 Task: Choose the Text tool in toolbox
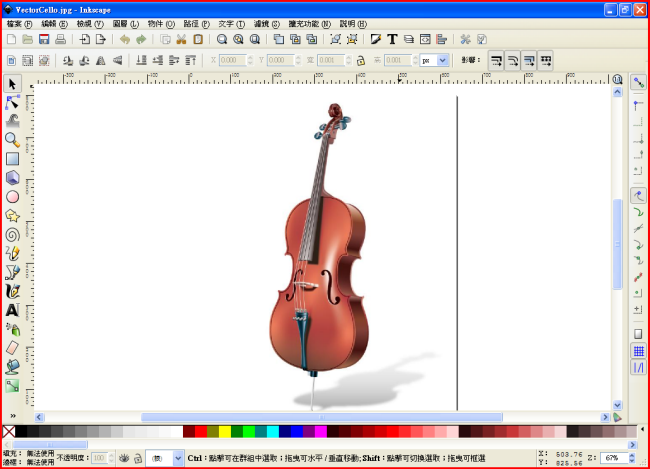click(x=12, y=310)
